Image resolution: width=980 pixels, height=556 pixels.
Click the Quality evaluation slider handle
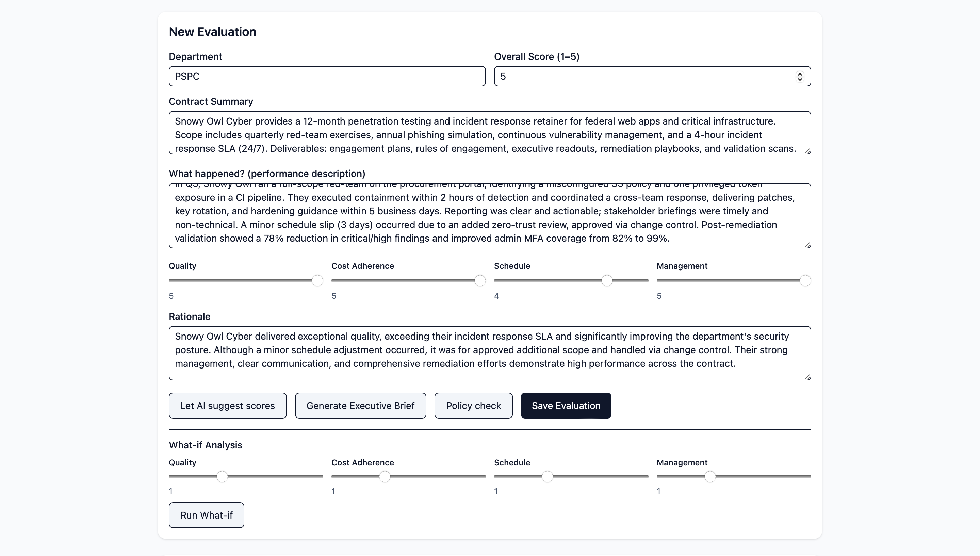(x=317, y=281)
